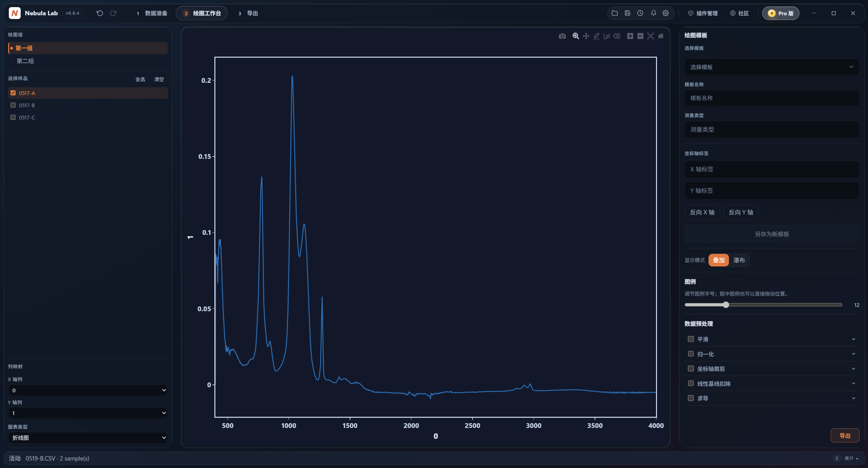
Task: Click the save disk icon
Action: pos(627,13)
